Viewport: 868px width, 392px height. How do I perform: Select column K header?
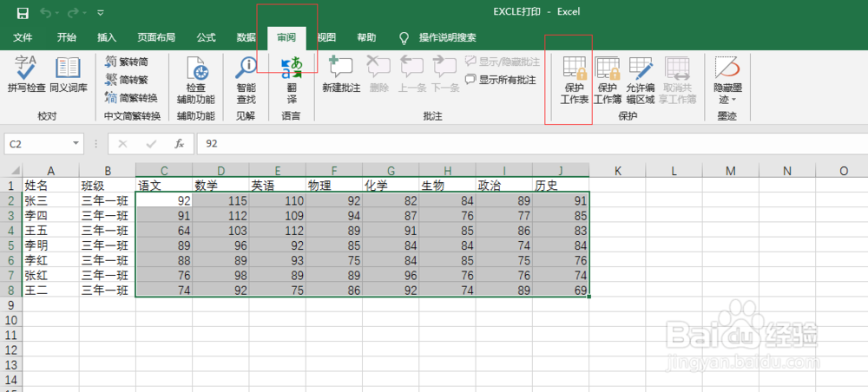[618, 171]
